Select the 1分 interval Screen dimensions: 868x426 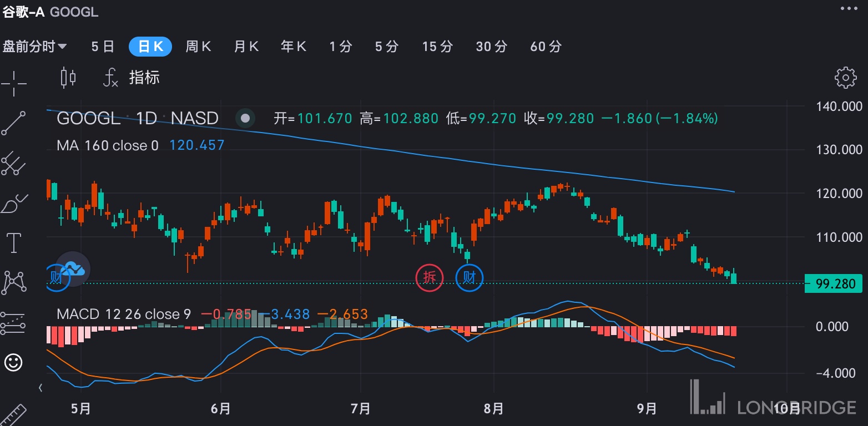tap(340, 47)
